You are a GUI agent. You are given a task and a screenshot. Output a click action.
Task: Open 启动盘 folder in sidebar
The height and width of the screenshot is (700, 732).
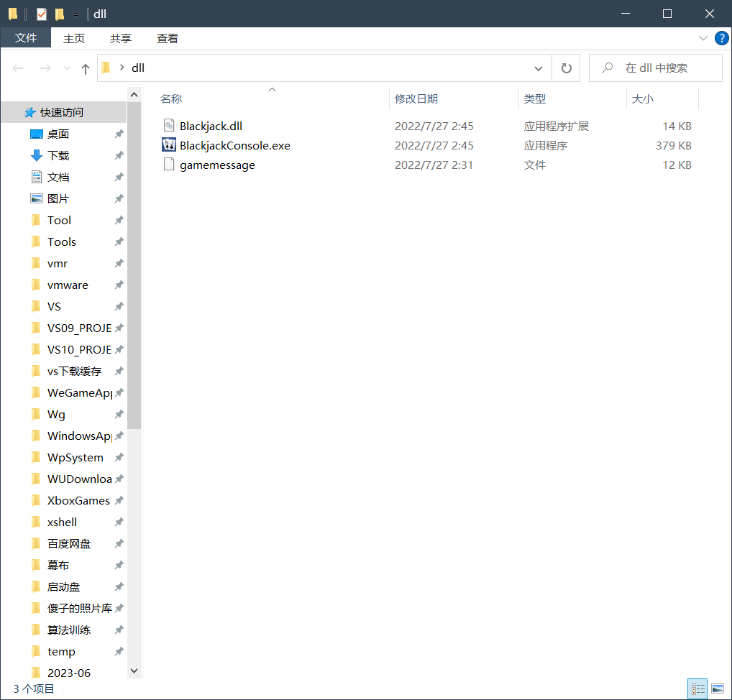[63, 586]
